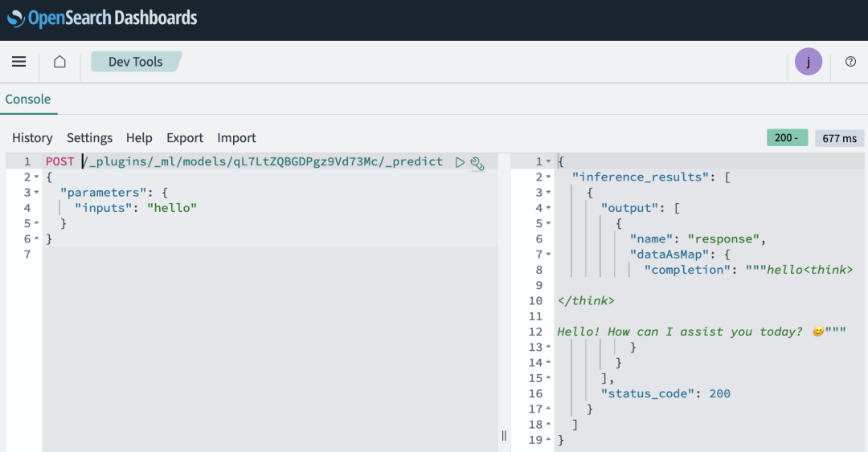Click the "output" key in response

pos(630,208)
